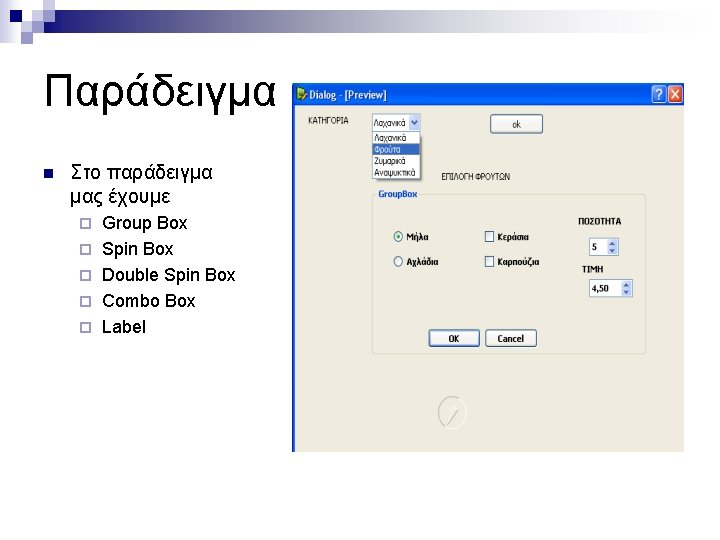The width and height of the screenshot is (720, 540).
Task: Click the Label bullet text
Action: pyautogui.click(x=124, y=327)
